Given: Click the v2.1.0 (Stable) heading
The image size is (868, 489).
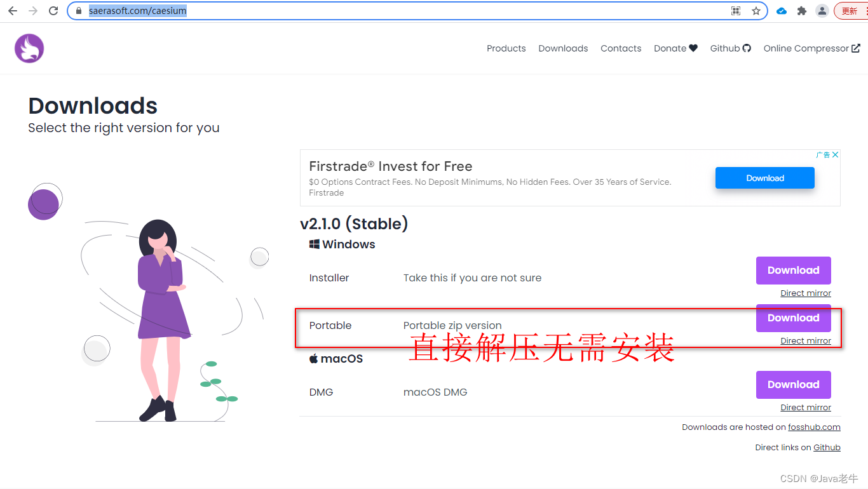Looking at the screenshot, I should point(354,224).
